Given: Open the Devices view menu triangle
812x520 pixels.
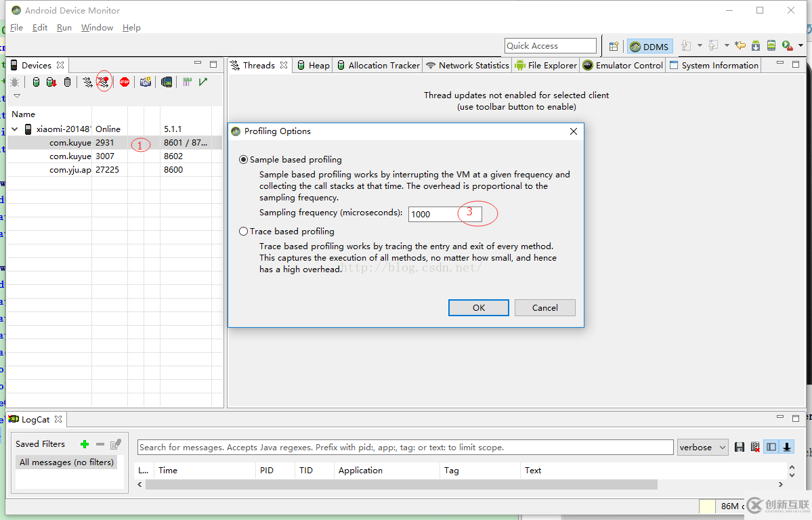Looking at the screenshot, I should tap(16, 96).
